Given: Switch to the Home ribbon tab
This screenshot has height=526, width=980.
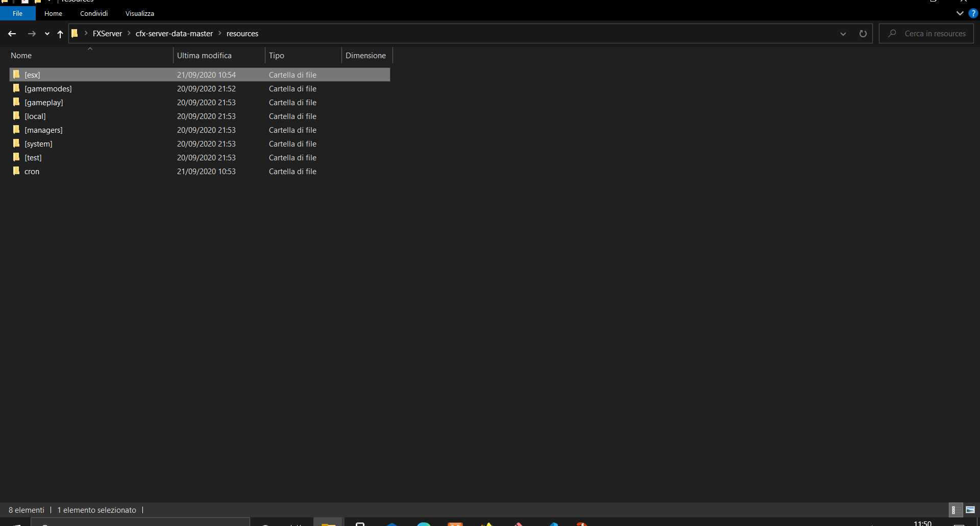Looking at the screenshot, I should 53,13.
